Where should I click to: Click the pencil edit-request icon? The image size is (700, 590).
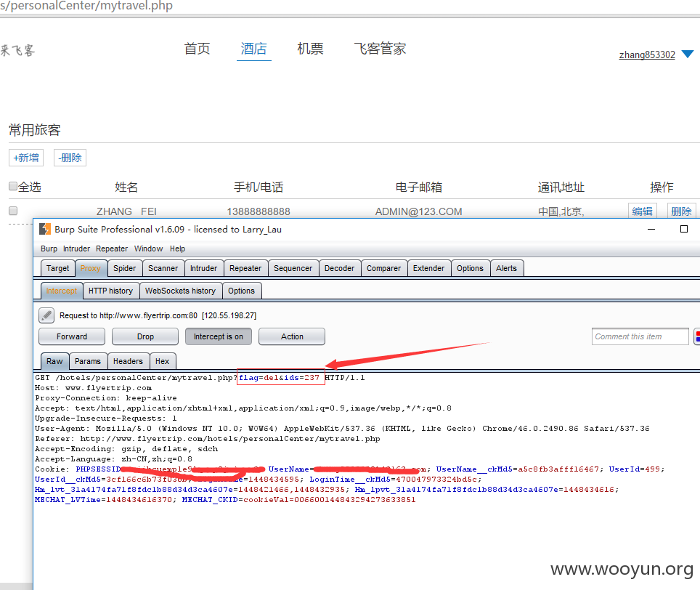pyautogui.click(x=46, y=315)
